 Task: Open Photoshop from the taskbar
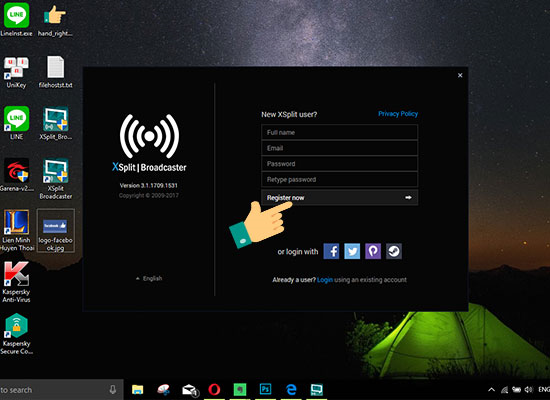click(x=266, y=389)
